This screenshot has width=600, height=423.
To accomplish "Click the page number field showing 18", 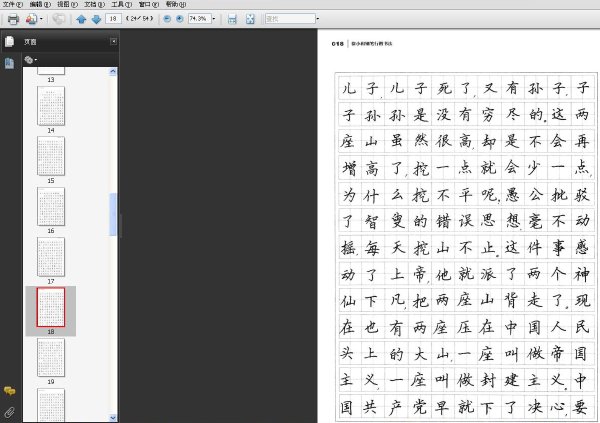I will coord(113,18).
